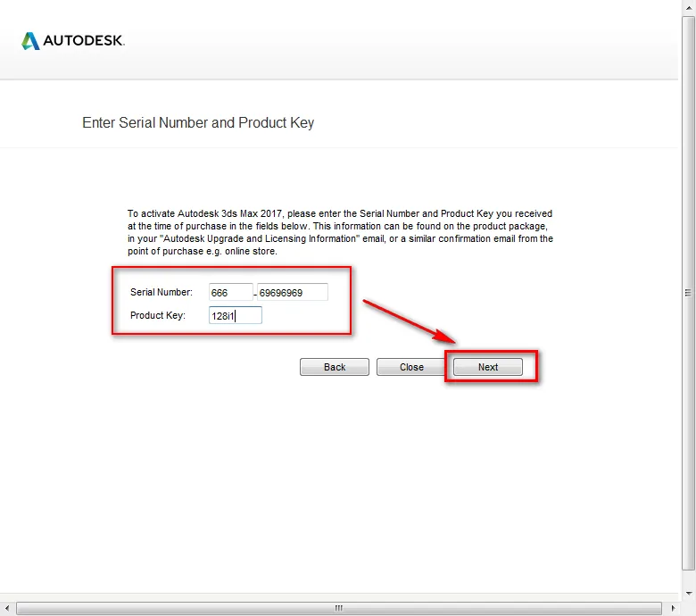Focus the serial number prefix field 666

pyautogui.click(x=230, y=292)
